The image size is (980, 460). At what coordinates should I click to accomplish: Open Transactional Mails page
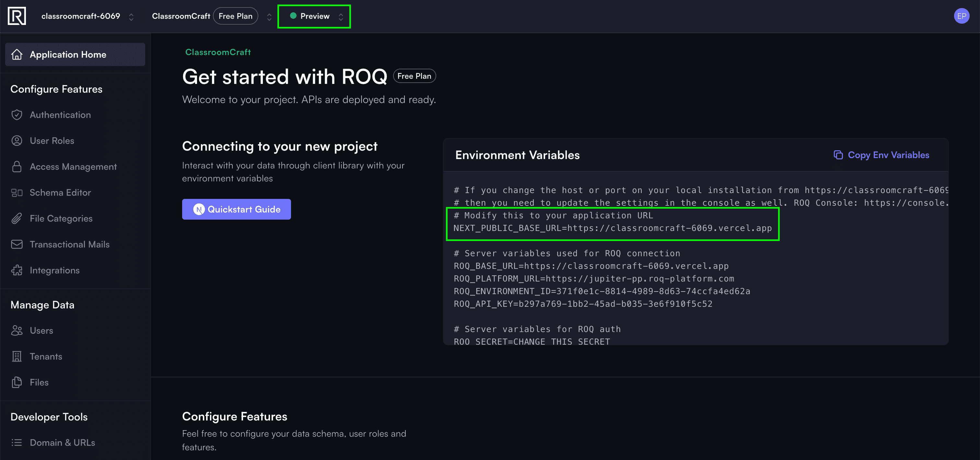[75, 245]
